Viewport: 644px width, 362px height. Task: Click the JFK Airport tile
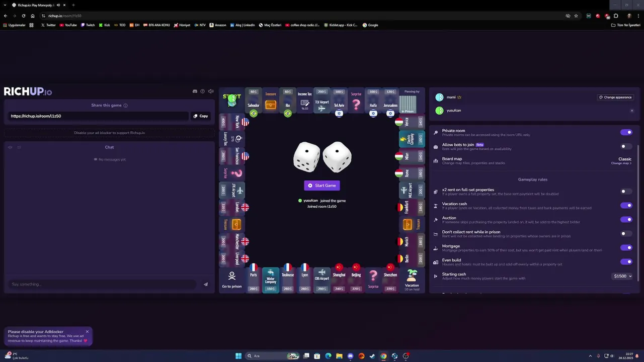tap(232, 190)
